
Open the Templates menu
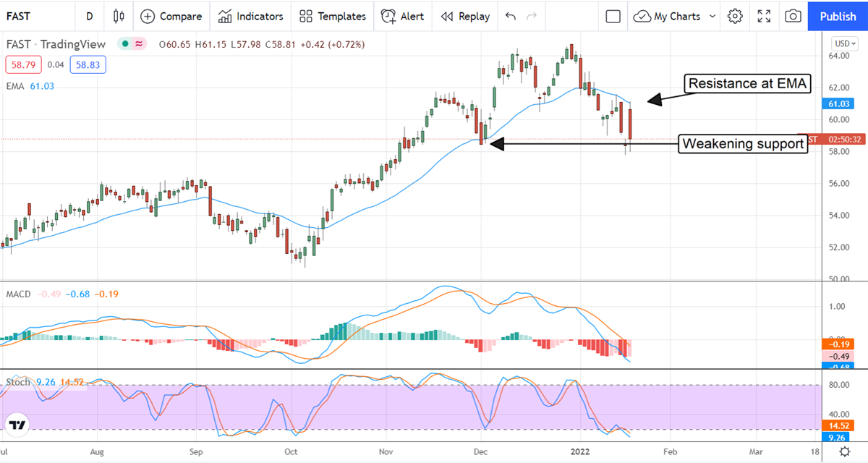333,16
